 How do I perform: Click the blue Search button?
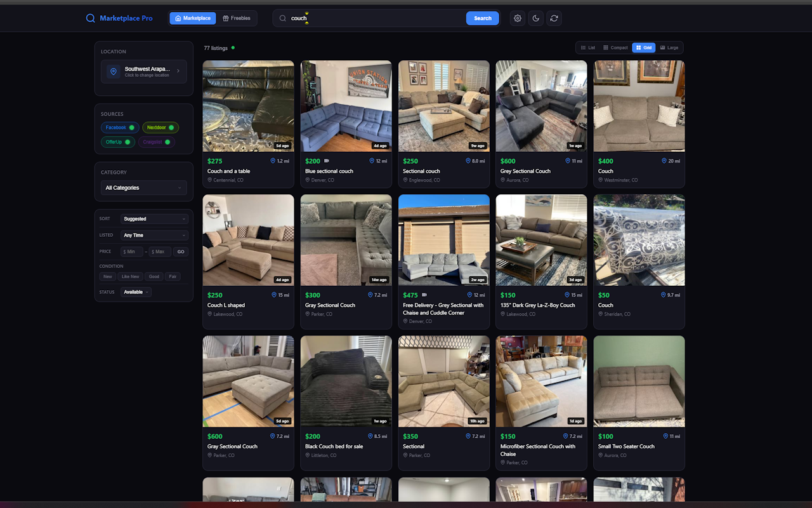483,18
